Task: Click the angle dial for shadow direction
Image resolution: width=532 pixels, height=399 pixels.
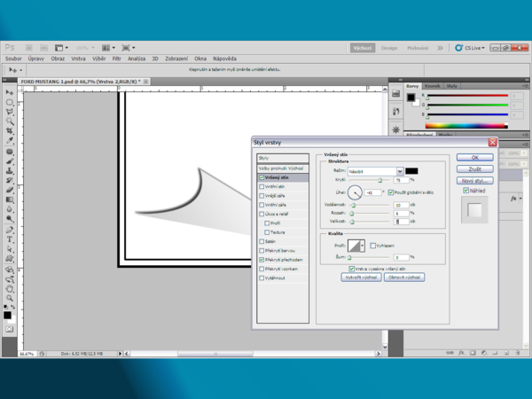Action: [355, 192]
